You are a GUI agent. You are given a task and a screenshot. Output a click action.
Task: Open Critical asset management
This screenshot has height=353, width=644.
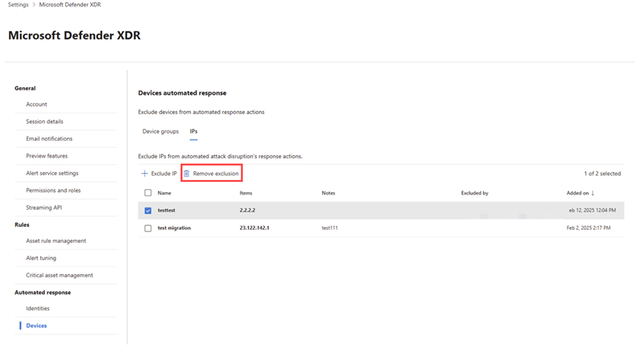coord(60,276)
